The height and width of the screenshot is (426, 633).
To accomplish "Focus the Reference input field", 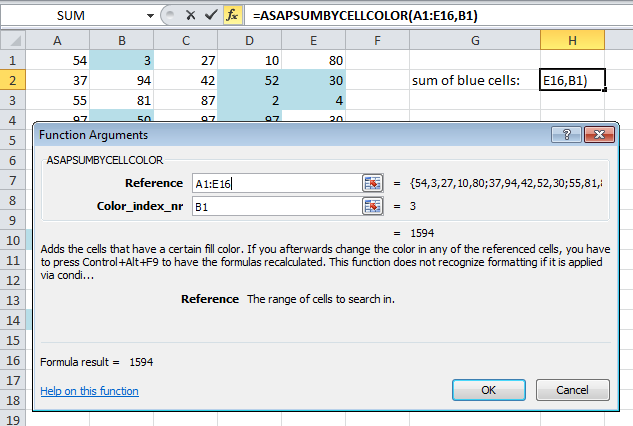I will tap(277, 183).
